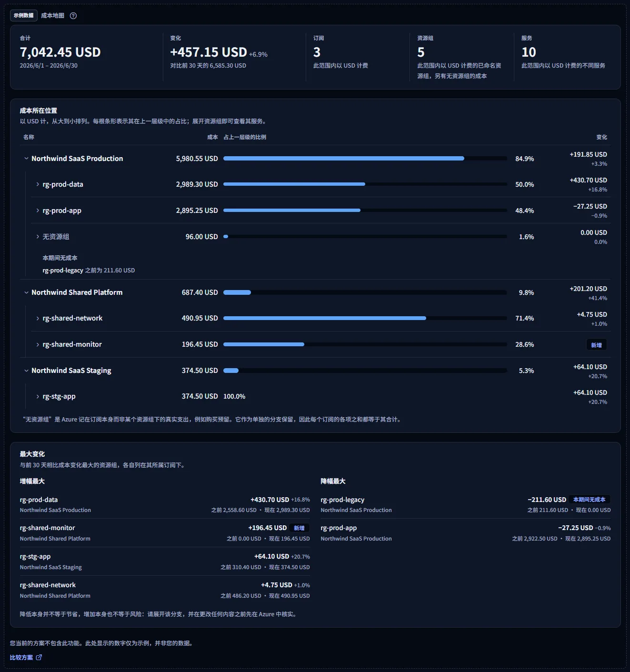Click the 7,042.45 USD total value
Viewport: 630px width, 672px height.
coord(60,52)
